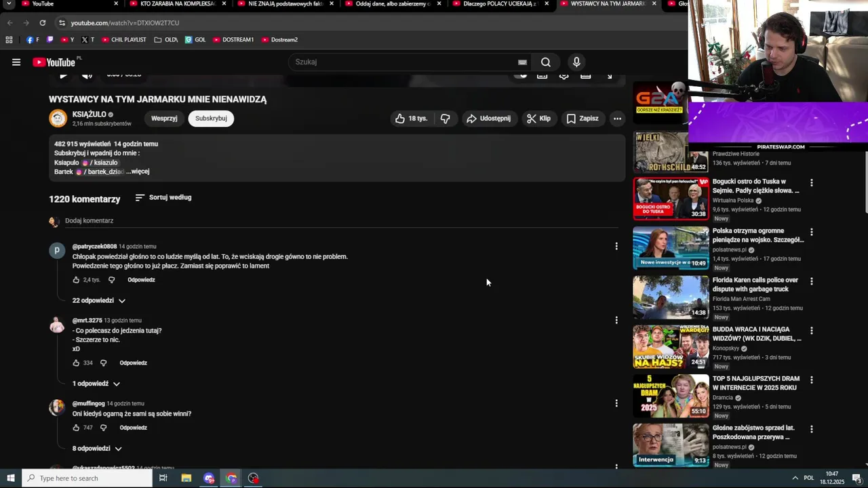
Task: Click Udostępnij share button
Action: pos(488,119)
